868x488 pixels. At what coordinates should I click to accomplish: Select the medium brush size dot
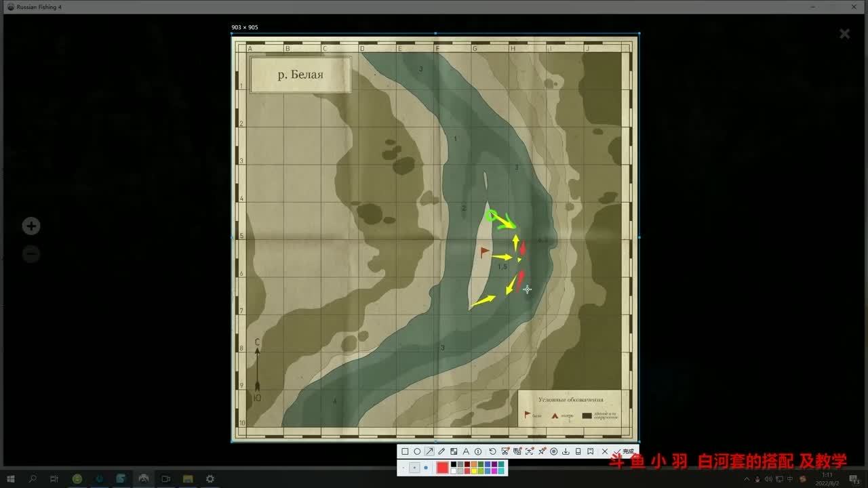[414, 468]
